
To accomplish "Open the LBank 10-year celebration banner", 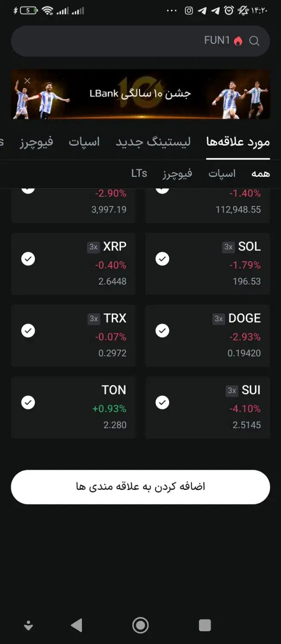I will point(140,94).
